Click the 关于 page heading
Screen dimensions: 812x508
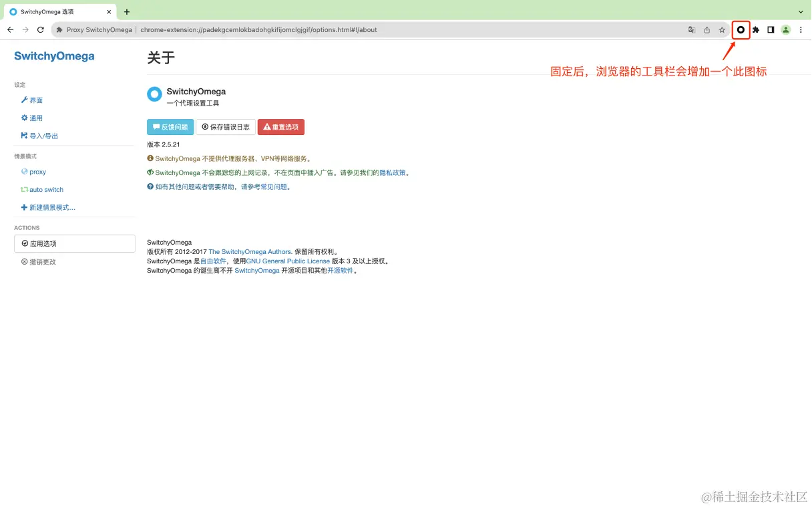tap(161, 57)
